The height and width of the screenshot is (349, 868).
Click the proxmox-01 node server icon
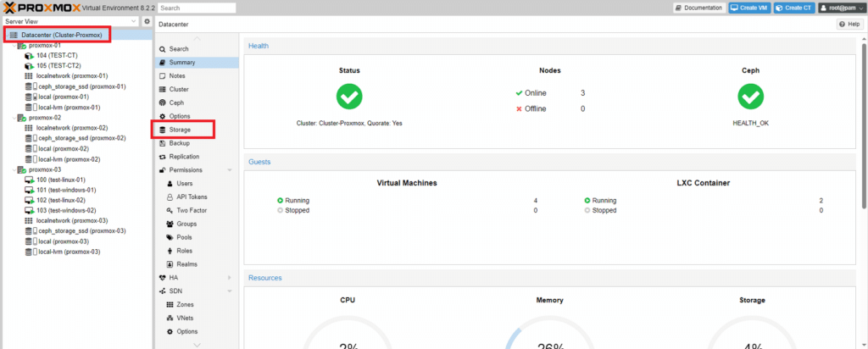click(x=22, y=46)
